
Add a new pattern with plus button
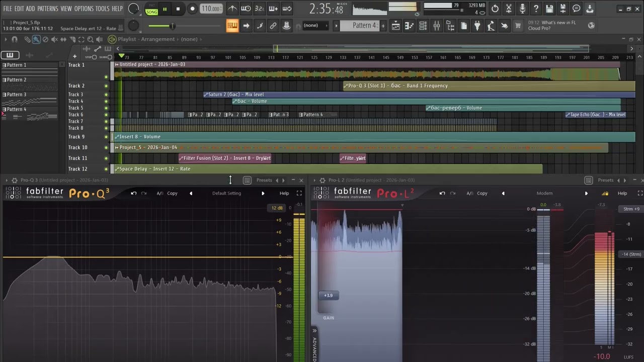(383, 26)
